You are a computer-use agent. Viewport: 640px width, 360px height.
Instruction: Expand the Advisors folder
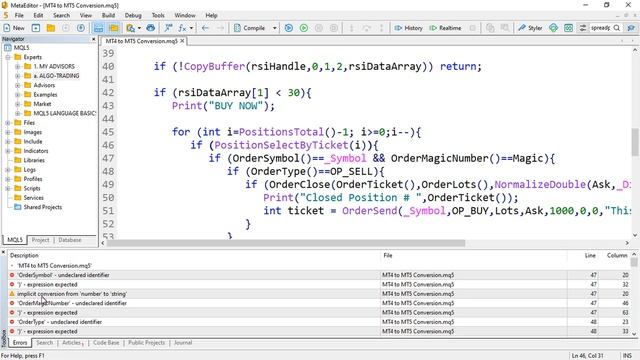[x=18, y=85]
